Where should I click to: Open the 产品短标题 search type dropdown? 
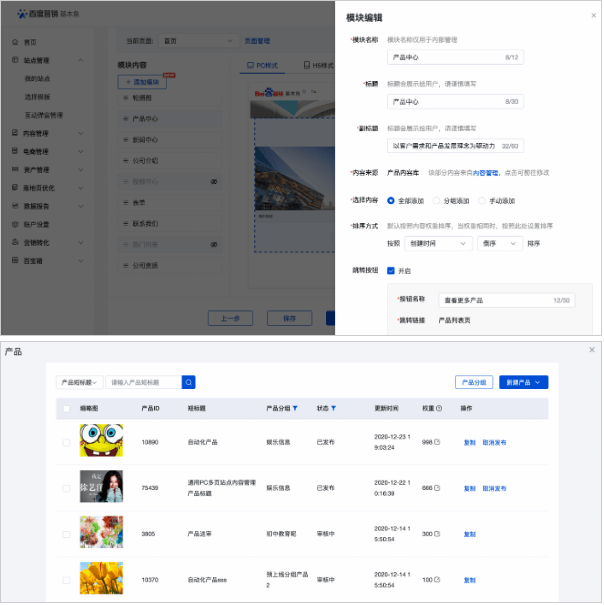pyautogui.click(x=80, y=382)
